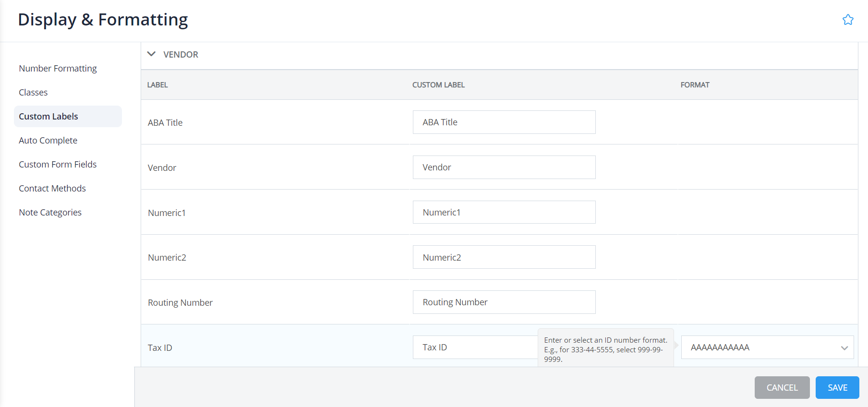Viewport: 868px width, 407px height.
Task: Collapse the VENDOR section chevron
Action: coord(151,54)
